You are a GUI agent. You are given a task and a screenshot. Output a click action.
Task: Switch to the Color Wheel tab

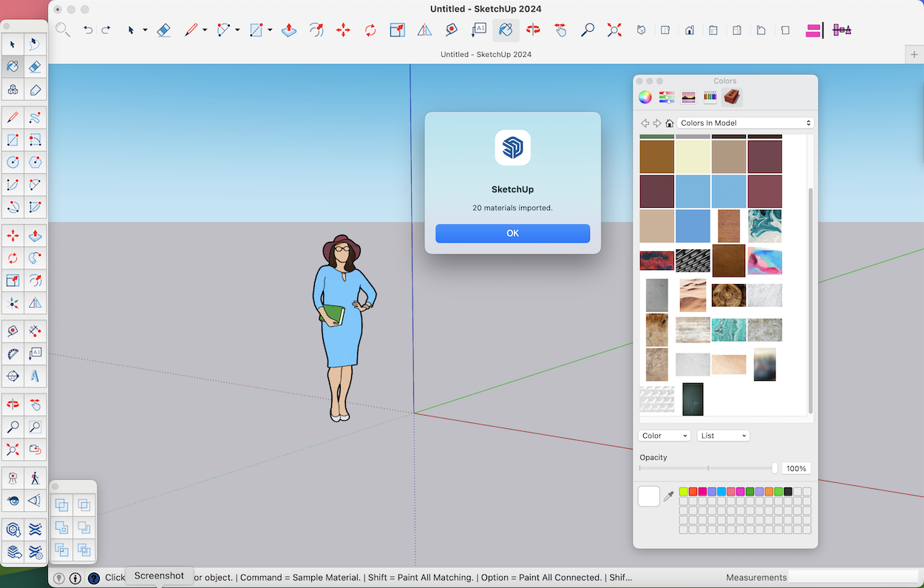point(645,97)
